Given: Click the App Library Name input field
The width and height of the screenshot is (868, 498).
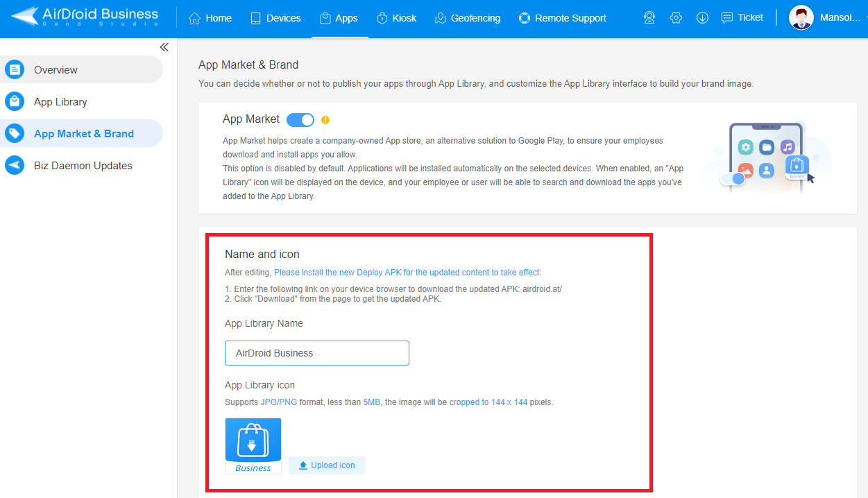Looking at the screenshot, I should point(317,353).
